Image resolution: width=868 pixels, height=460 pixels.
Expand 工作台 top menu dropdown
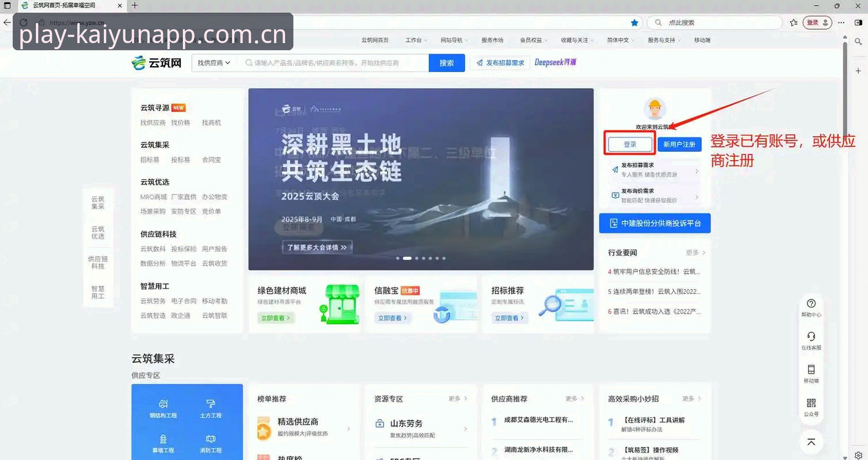(415, 40)
